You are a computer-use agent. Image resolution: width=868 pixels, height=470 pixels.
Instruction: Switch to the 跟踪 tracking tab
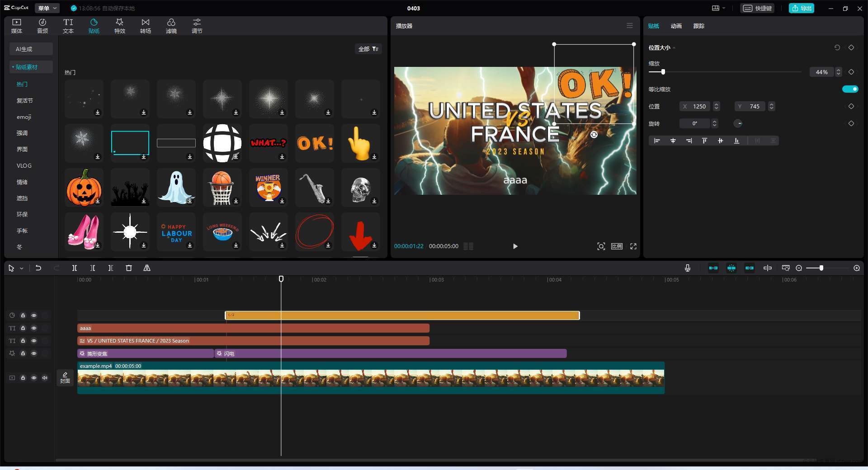coord(698,26)
